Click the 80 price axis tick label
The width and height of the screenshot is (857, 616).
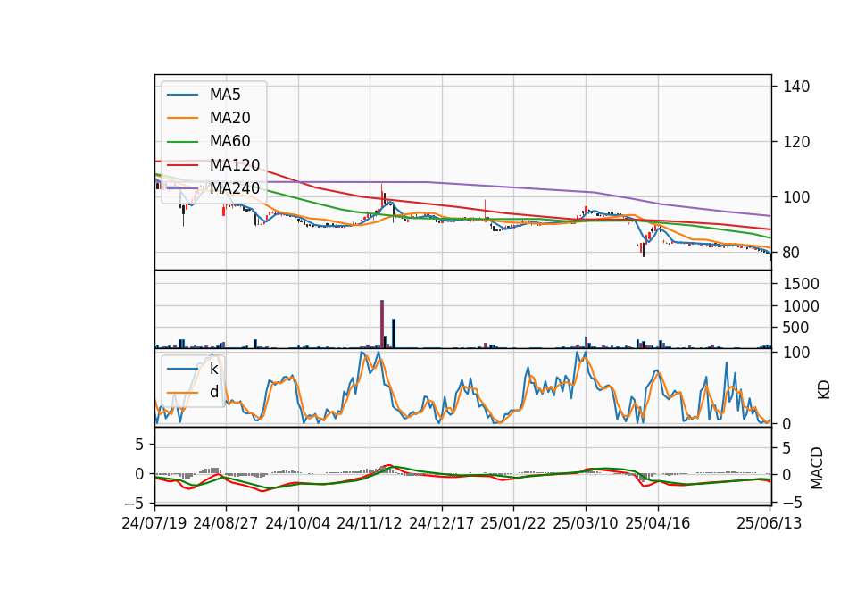pos(792,253)
